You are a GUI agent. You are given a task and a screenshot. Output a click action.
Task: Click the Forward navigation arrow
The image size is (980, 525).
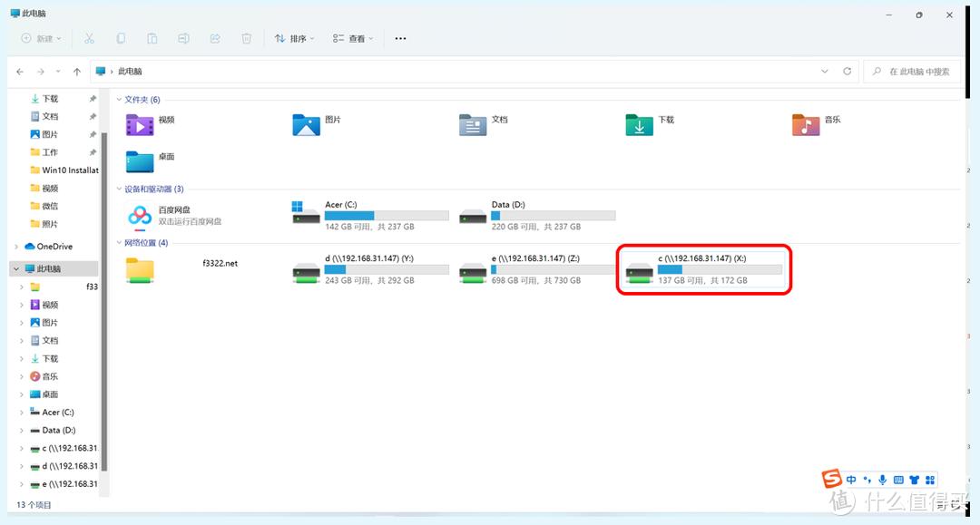[41, 72]
